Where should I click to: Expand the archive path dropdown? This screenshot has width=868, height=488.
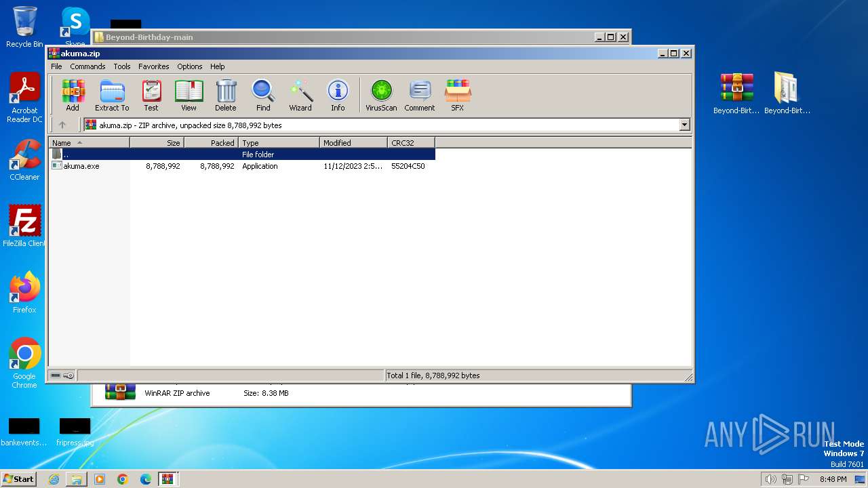tap(684, 125)
